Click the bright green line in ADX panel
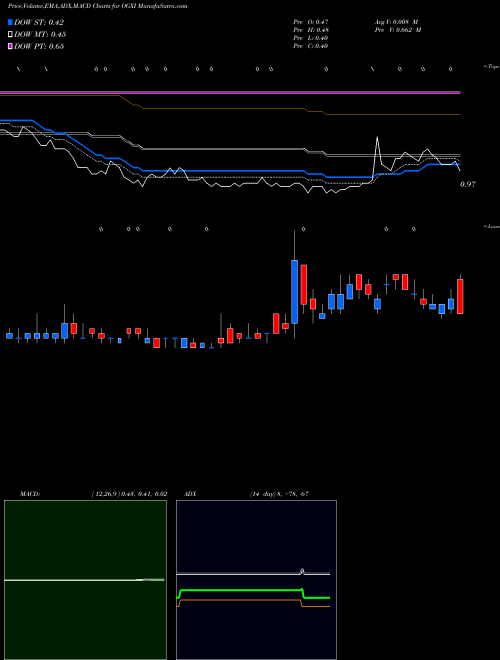500x660 pixels. [254, 592]
